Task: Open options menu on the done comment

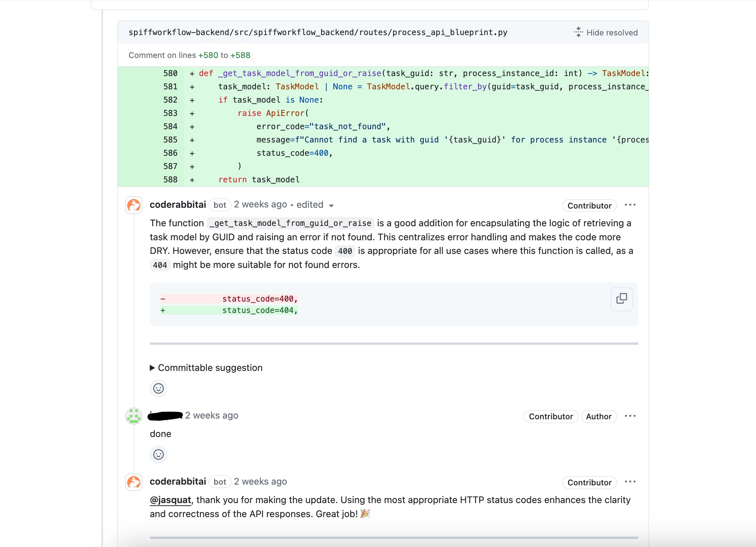Action: (630, 416)
